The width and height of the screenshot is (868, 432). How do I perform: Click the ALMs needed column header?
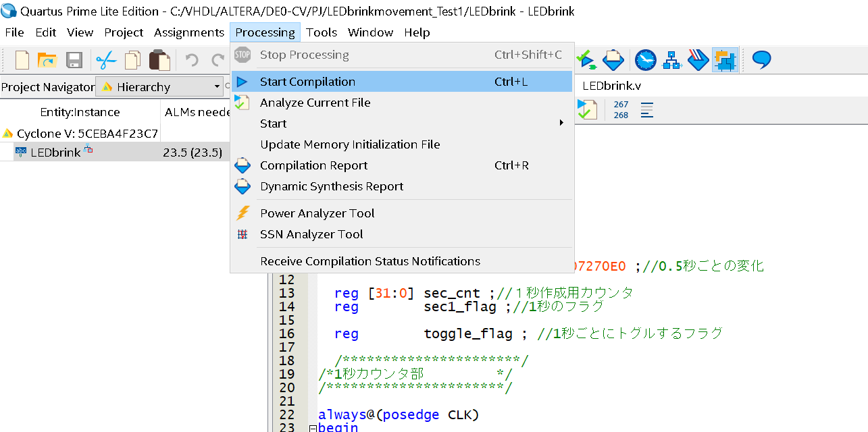coord(195,112)
